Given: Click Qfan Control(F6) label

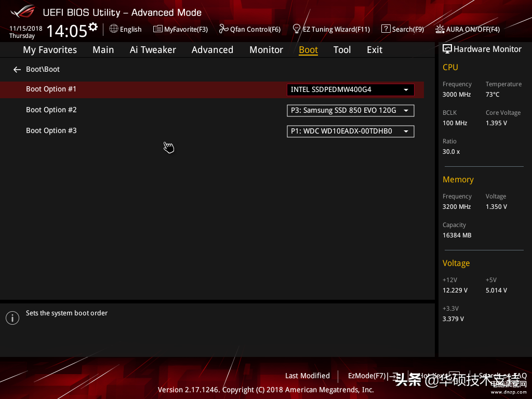Looking at the screenshot, I should (x=255, y=29).
